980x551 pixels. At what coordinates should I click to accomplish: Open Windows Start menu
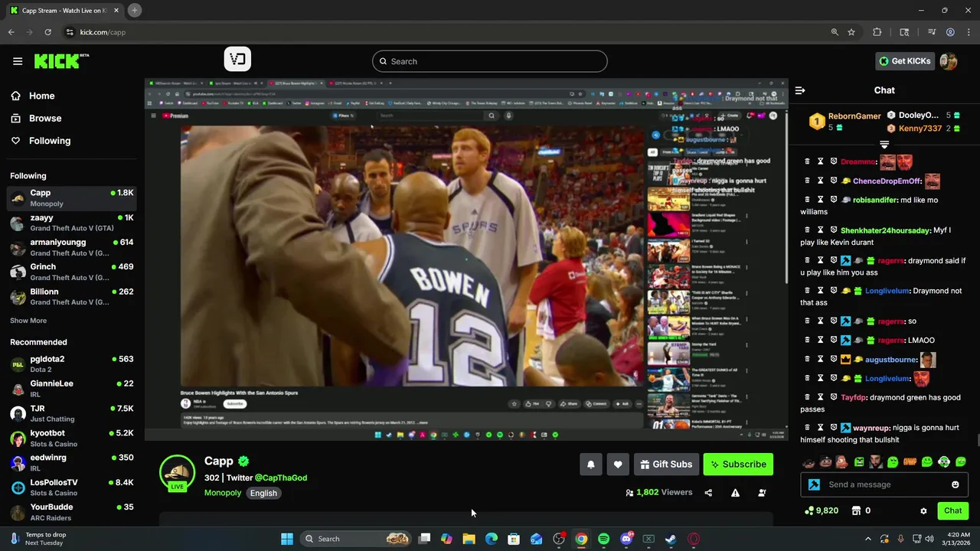point(287,539)
